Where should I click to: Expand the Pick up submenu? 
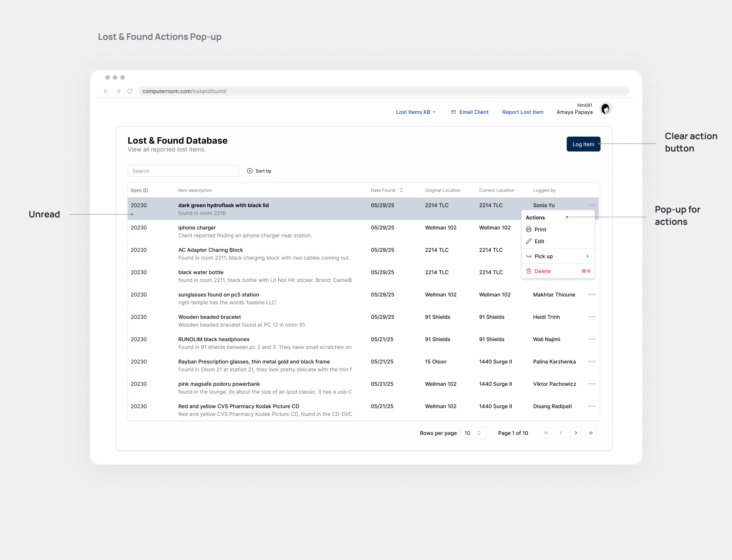558,256
